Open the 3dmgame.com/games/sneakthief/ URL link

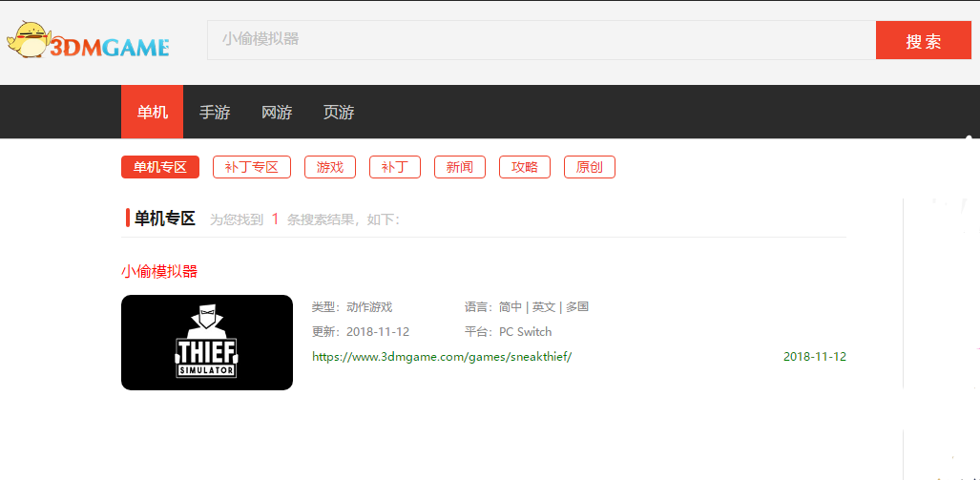tap(442, 357)
